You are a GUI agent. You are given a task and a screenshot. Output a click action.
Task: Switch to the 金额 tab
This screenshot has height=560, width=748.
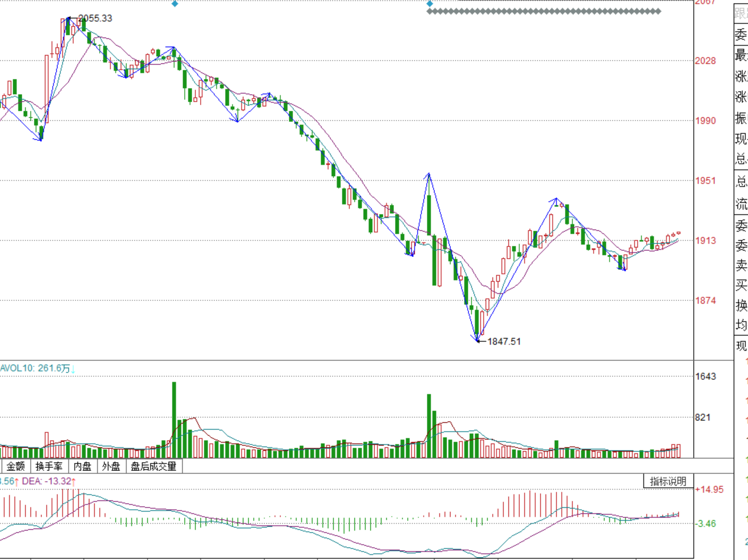point(16,466)
